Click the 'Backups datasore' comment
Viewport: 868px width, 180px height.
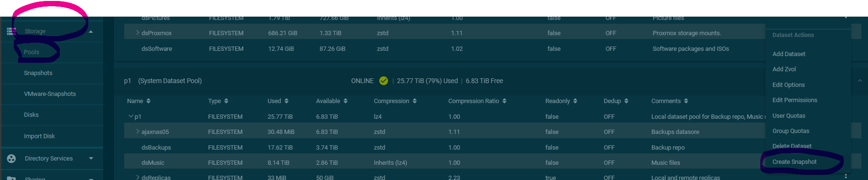(x=675, y=132)
